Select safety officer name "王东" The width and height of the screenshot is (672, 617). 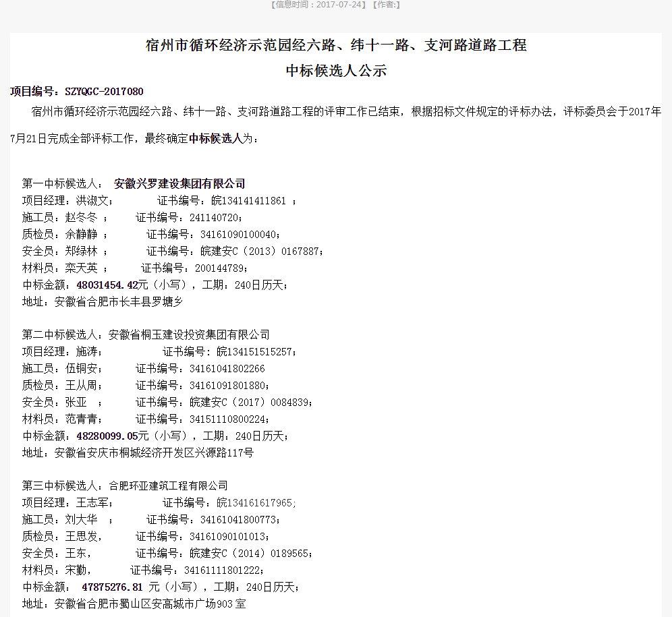click(76, 553)
